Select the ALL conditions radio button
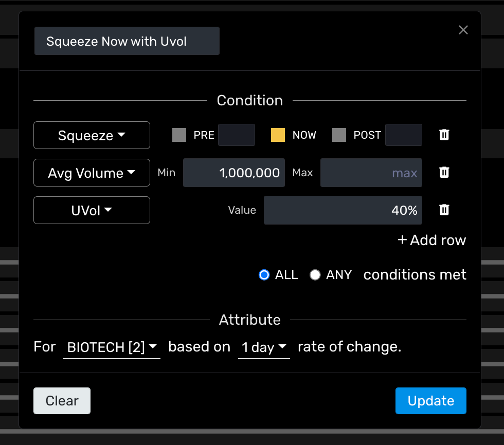This screenshot has width=504, height=445. [264, 275]
